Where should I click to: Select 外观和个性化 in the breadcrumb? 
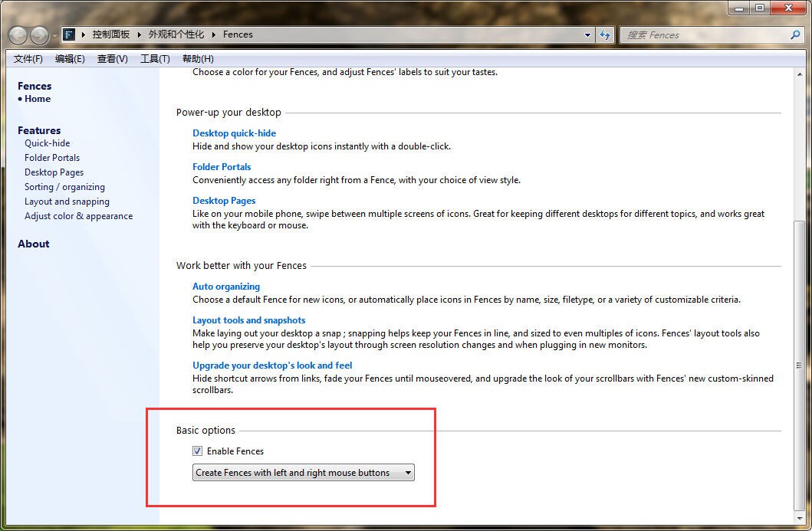176,34
